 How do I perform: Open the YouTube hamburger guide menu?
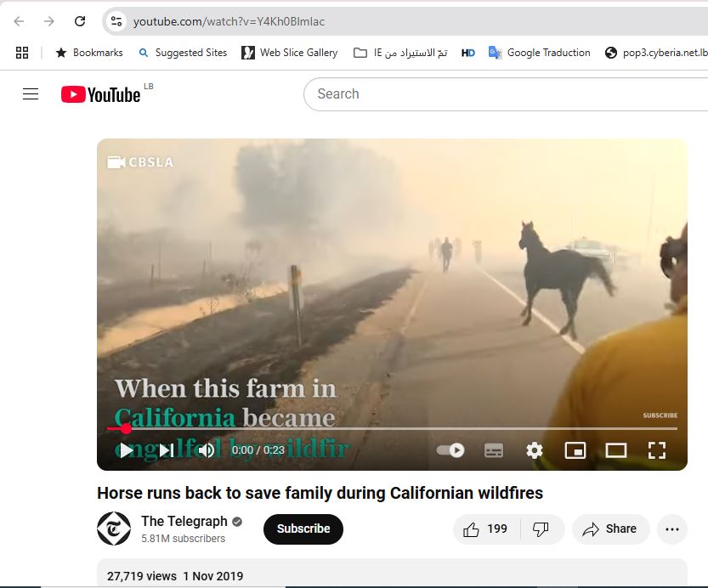pyautogui.click(x=31, y=94)
